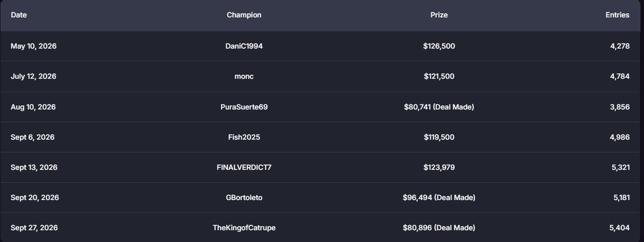
Task: Select champion monc
Action: tap(244, 76)
